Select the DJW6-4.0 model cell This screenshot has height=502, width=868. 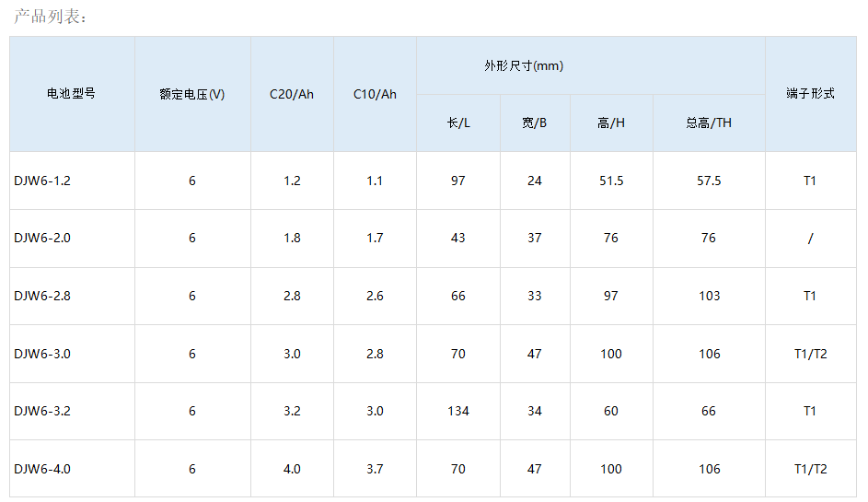72,469
